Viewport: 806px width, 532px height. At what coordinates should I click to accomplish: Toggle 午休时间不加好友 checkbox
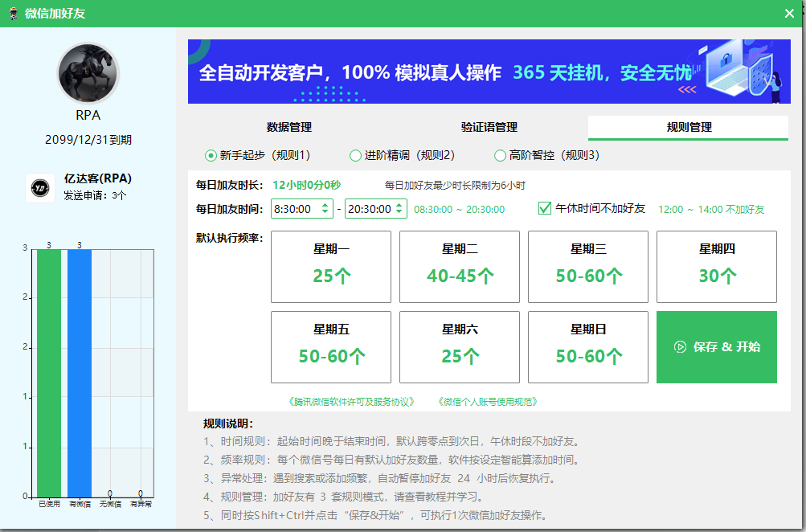click(x=544, y=208)
